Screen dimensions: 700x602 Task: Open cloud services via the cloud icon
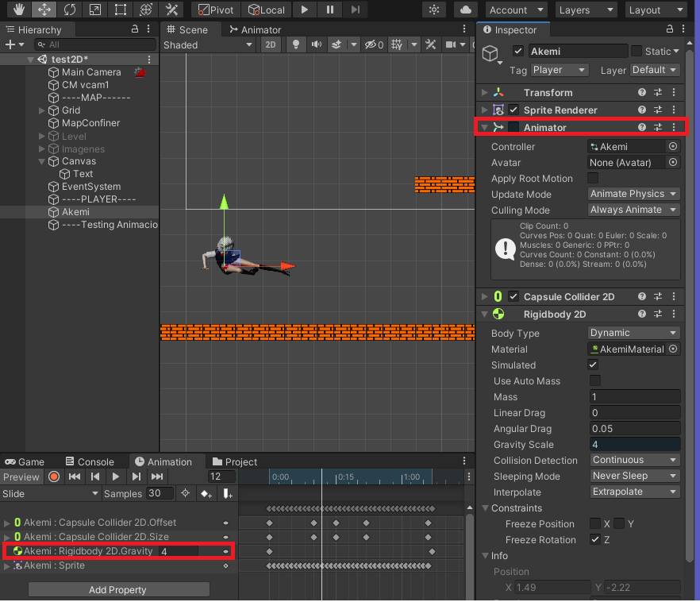467,10
